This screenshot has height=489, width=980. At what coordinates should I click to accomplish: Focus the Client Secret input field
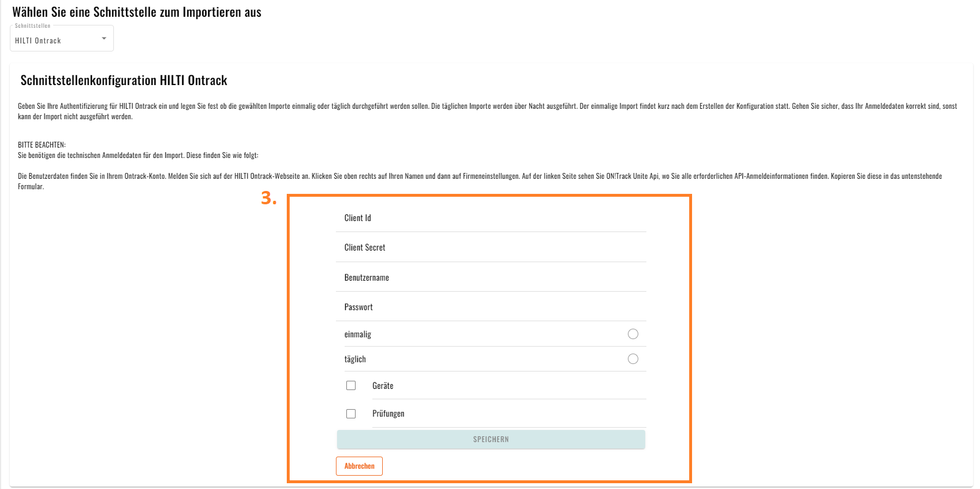pos(491,248)
